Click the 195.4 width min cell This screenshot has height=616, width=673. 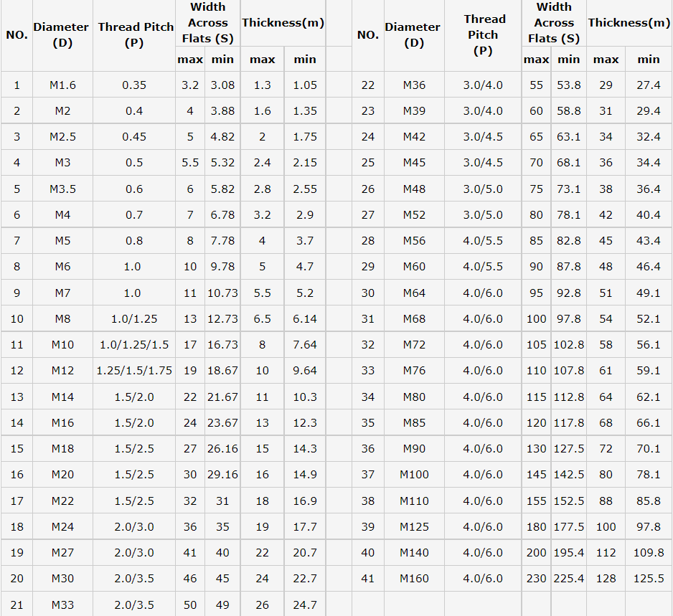coord(569,553)
